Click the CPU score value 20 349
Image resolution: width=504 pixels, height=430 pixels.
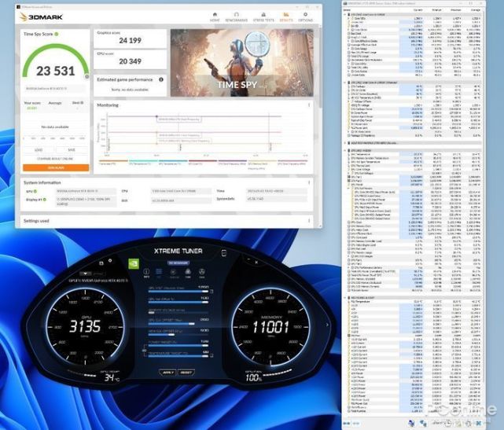131,61
